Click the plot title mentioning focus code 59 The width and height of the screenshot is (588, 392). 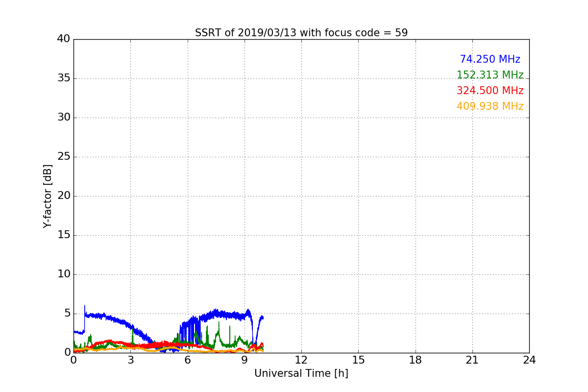(301, 33)
